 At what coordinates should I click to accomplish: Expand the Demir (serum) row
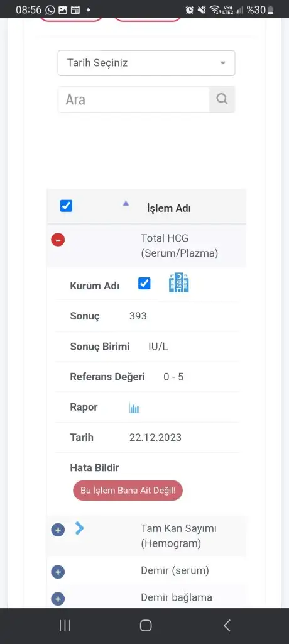click(58, 572)
